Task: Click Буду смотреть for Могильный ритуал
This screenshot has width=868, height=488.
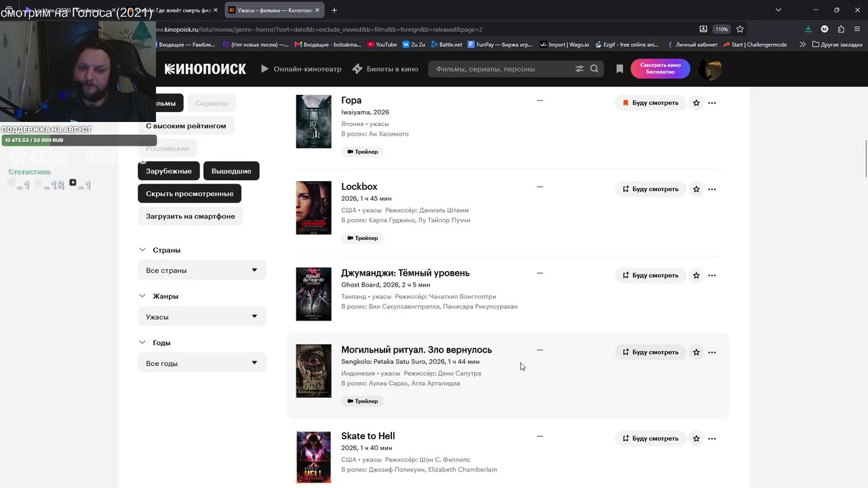Action: coord(650,352)
